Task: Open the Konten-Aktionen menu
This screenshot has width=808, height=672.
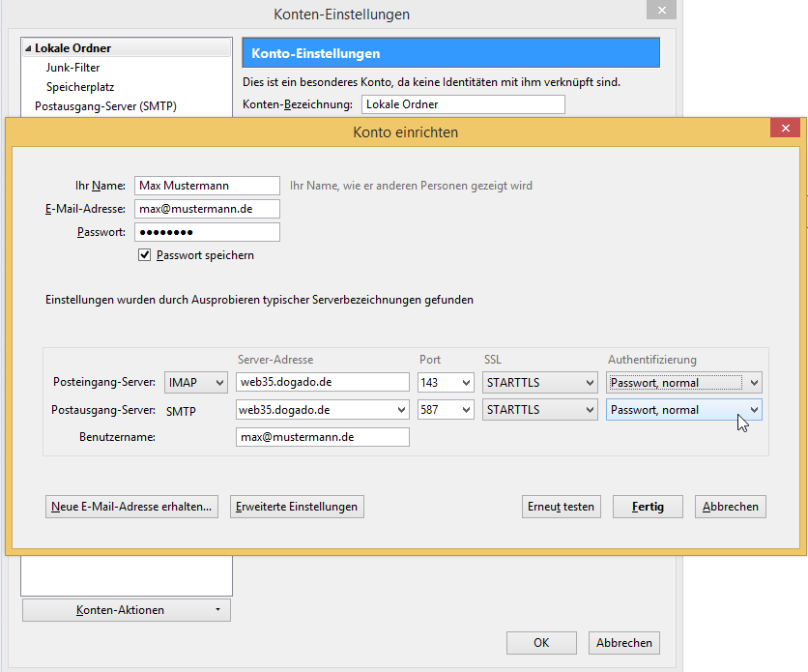Action: pos(126,609)
